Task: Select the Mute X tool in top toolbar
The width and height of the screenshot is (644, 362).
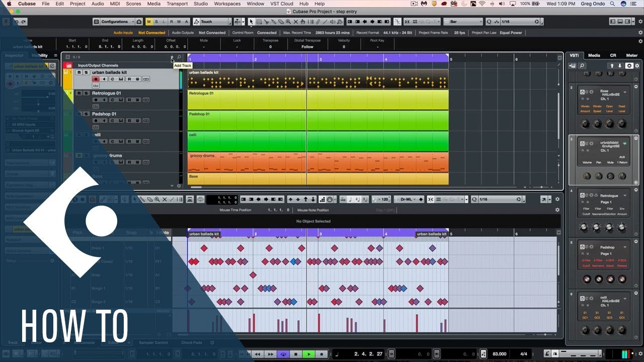Action: point(296,22)
